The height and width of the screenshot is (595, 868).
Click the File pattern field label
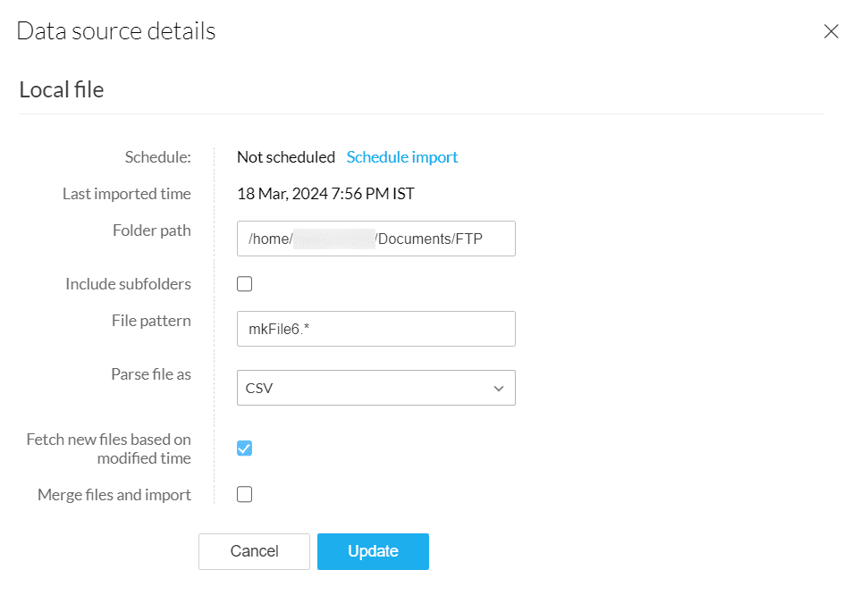(151, 320)
